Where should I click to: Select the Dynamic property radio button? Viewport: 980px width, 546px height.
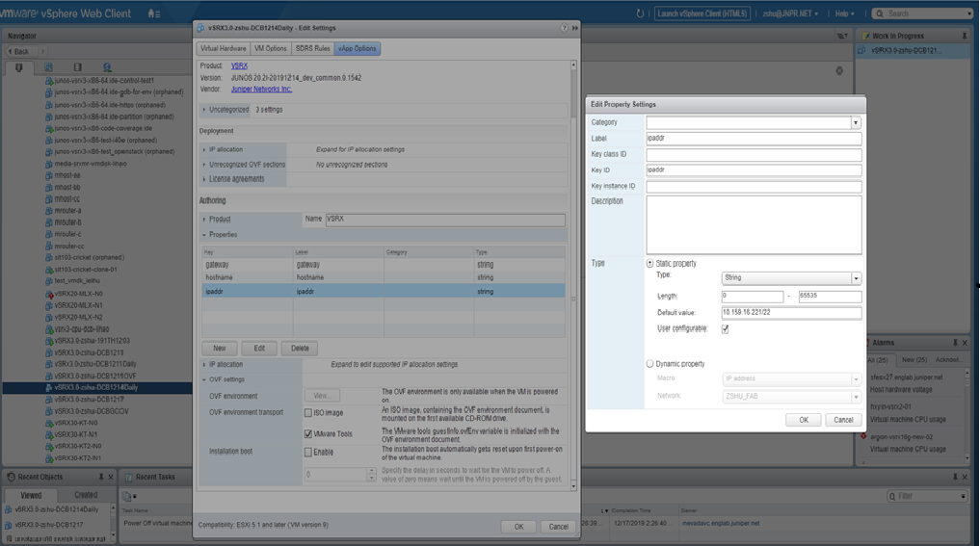coord(649,364)
